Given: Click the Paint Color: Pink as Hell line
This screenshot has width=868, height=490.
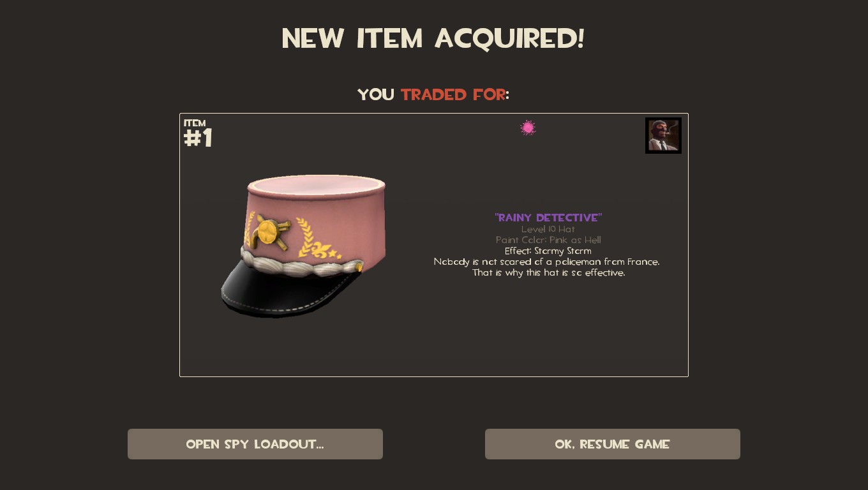Looking at the screenshot, I should click(548, 240).
